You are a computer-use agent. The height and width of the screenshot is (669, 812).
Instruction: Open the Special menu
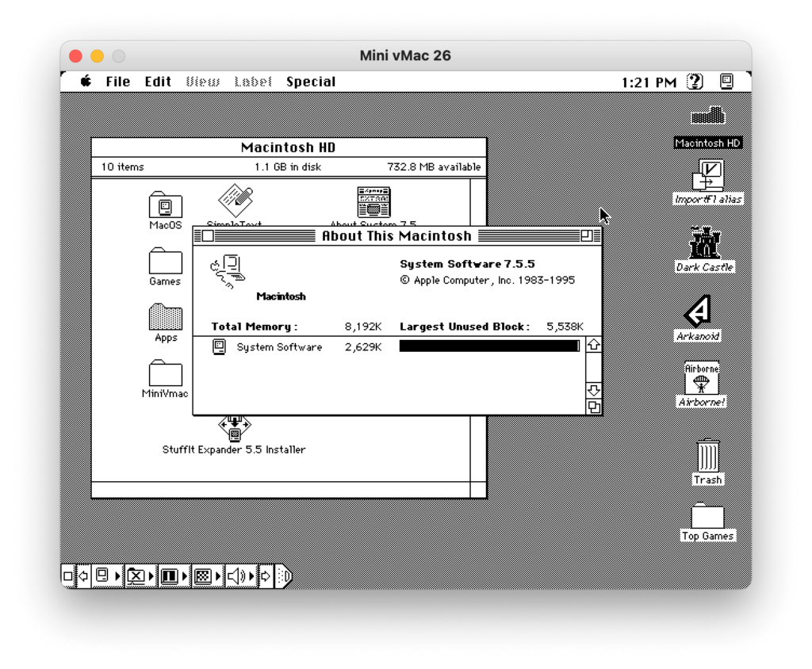click(x=311, y=81)
